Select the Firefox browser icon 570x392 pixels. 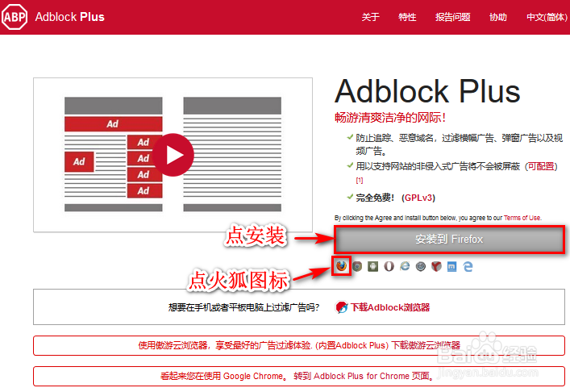click(341, 266)
